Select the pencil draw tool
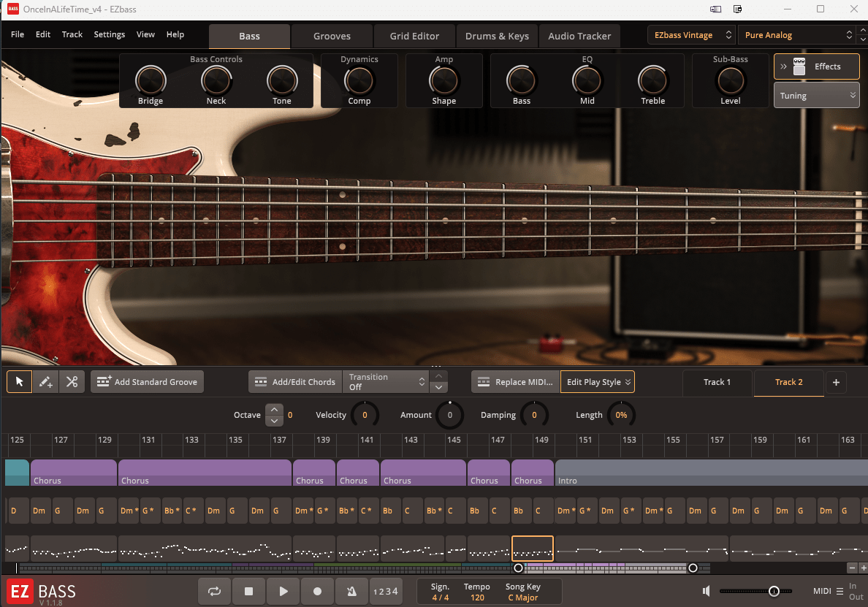Screen dimensions: 868x607 click(45, 382)
